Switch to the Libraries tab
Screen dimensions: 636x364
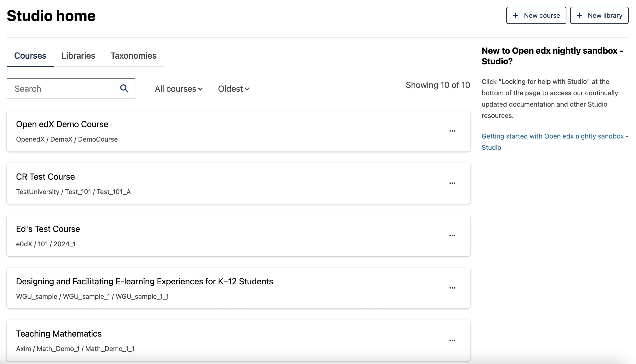(x=78, y=56)
